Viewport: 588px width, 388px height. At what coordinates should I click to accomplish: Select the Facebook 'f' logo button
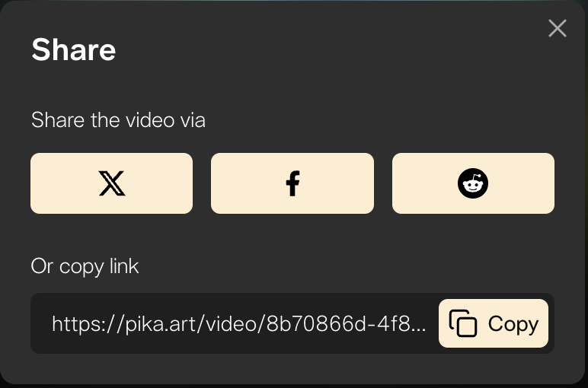coord(292,183)
